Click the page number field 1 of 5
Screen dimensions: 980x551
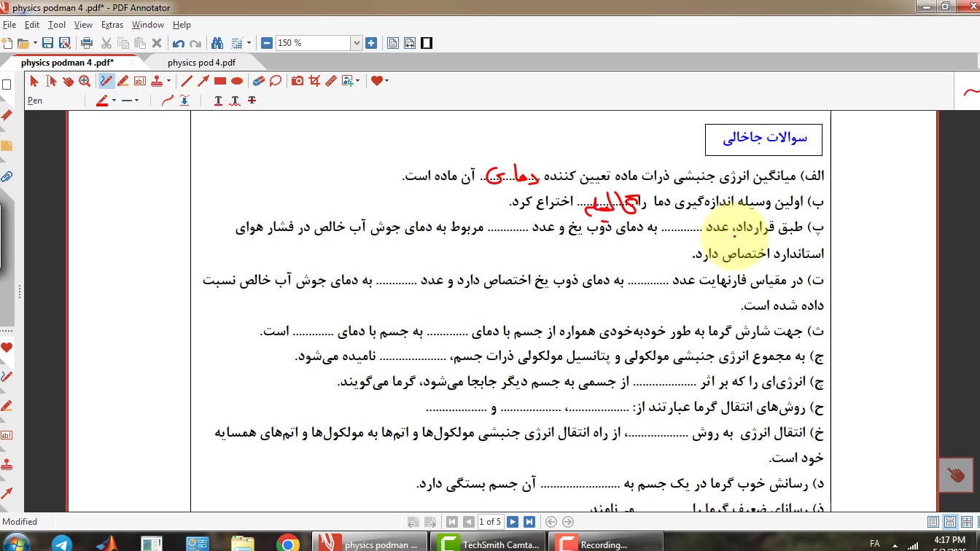[489, 522]
